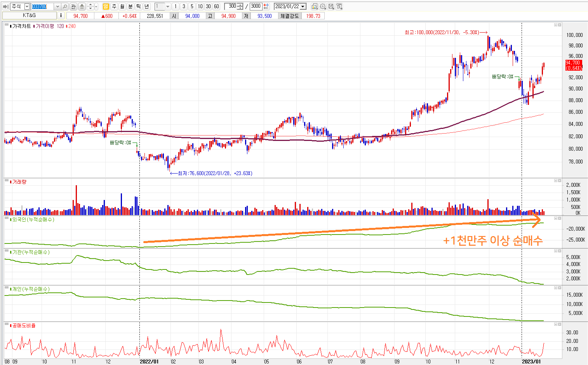Click the 10 interval preset button
Viewport: 588px width, 365px height.
200,7
